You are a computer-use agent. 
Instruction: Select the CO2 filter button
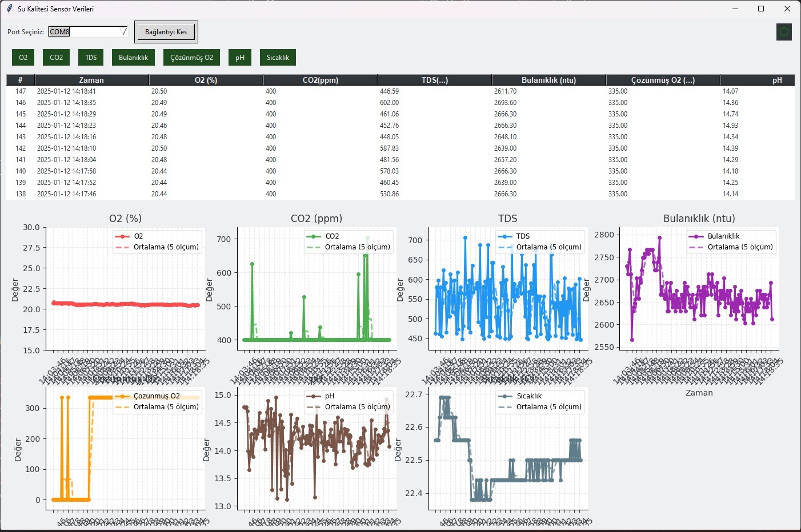pos(57,57)
